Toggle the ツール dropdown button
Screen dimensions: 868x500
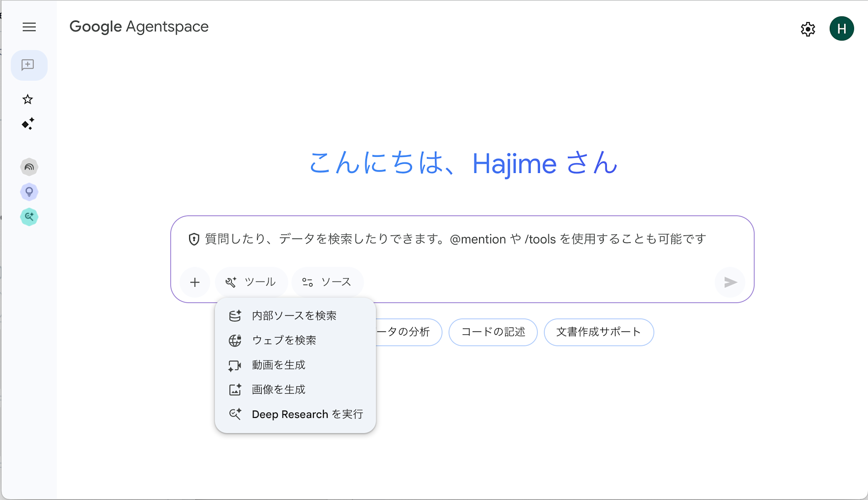[251, 282]
